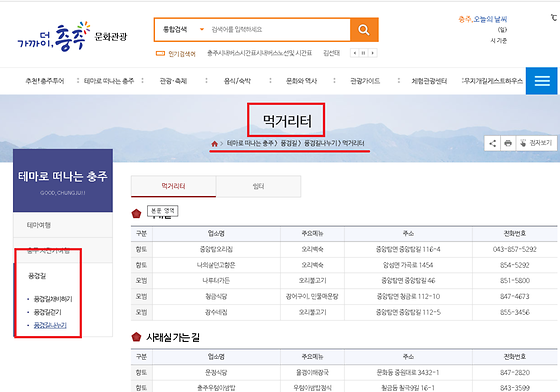Image resolution: width=560 pixels, height=392 pixels.
Task: Open the 통합검색 category dropdown
Action: [184, 29]
